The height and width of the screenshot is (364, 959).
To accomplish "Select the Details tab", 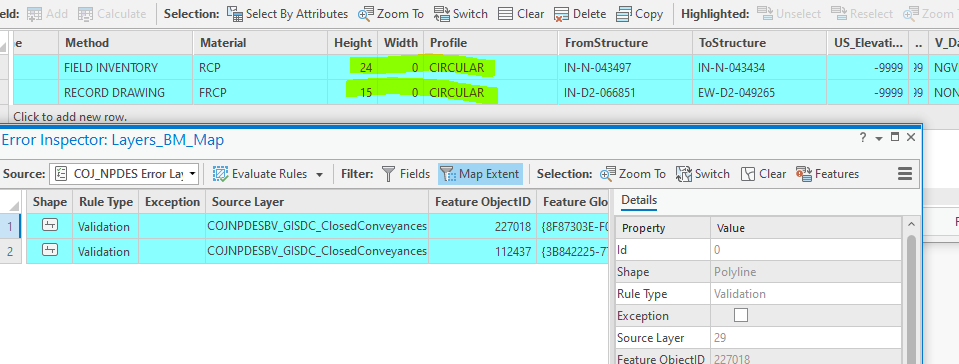I will tap(639, 200).
